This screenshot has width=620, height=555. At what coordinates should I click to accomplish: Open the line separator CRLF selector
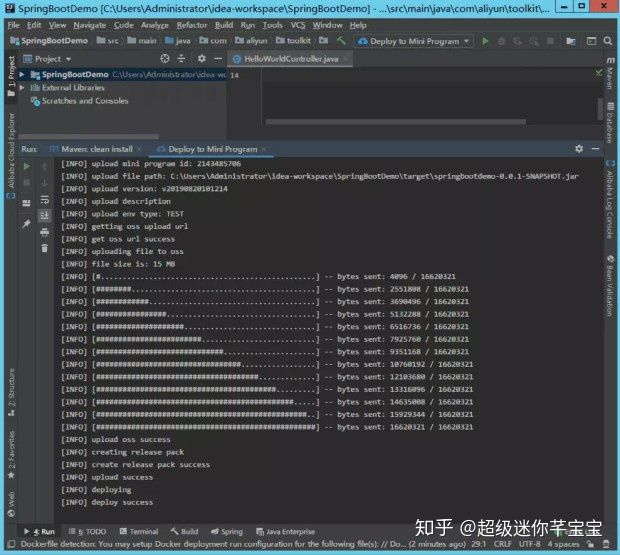[503, 544]
